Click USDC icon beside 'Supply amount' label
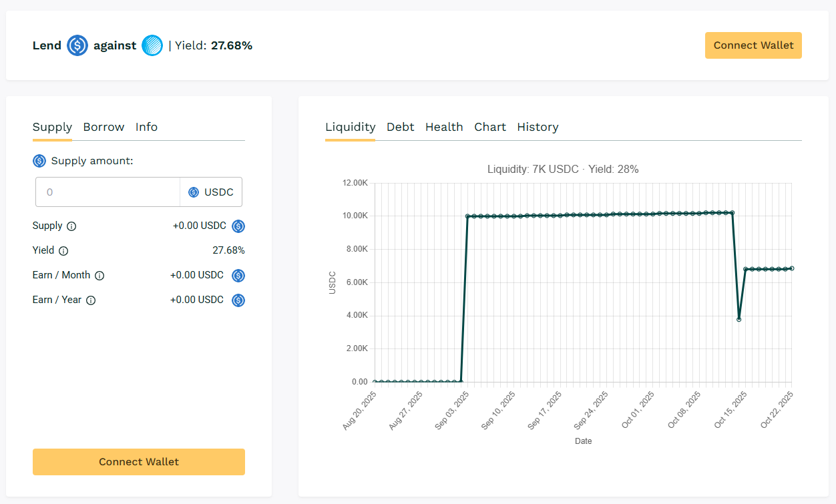 [x=39, y=161]
